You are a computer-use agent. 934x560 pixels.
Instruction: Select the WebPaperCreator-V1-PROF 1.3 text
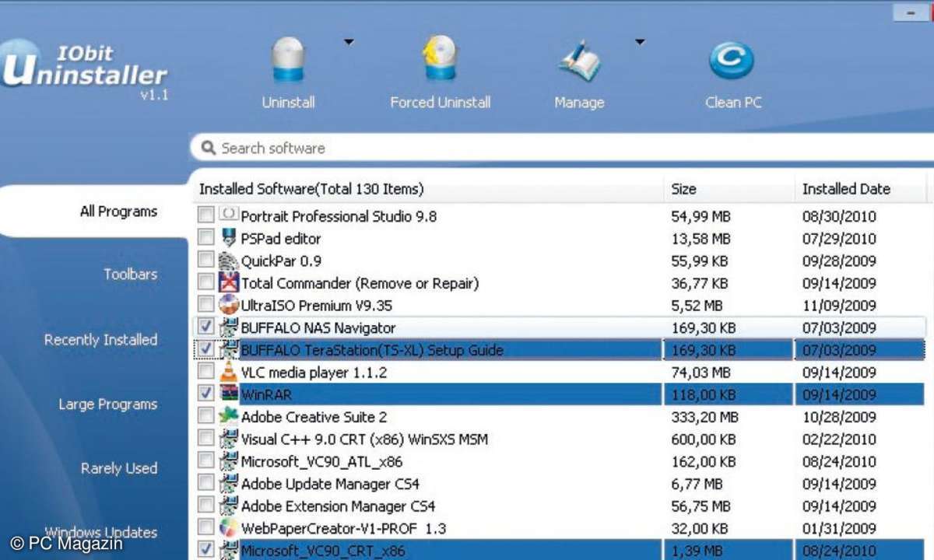click(x=343, y=529)
